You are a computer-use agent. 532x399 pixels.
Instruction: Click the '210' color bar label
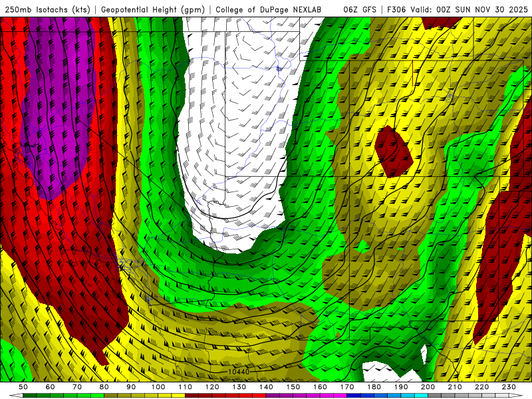click(455, 387)
